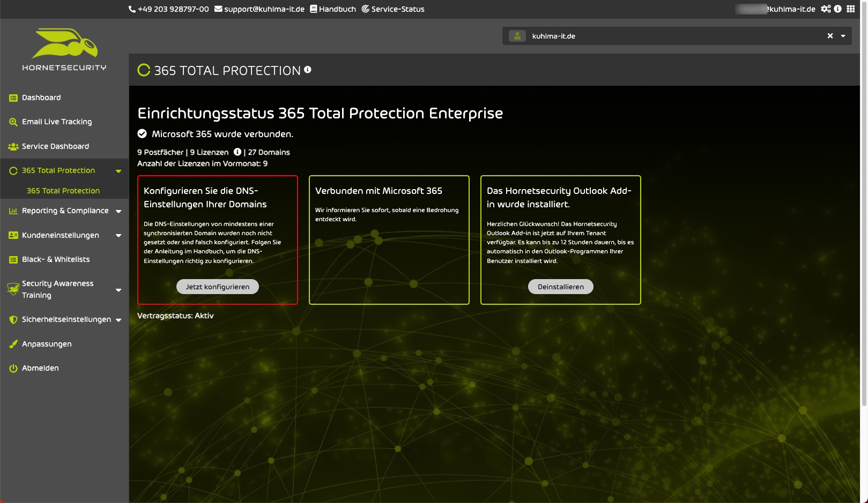Click Anzahl der Lizenzen im Vormonat: 9
This screenshot has width=868, height=503.
coord(203,164)
